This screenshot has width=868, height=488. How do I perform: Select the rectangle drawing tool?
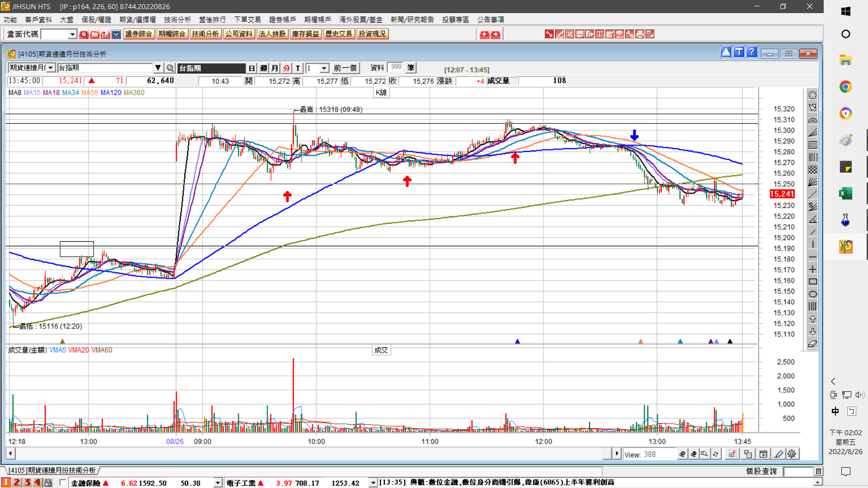coord(812,282)
